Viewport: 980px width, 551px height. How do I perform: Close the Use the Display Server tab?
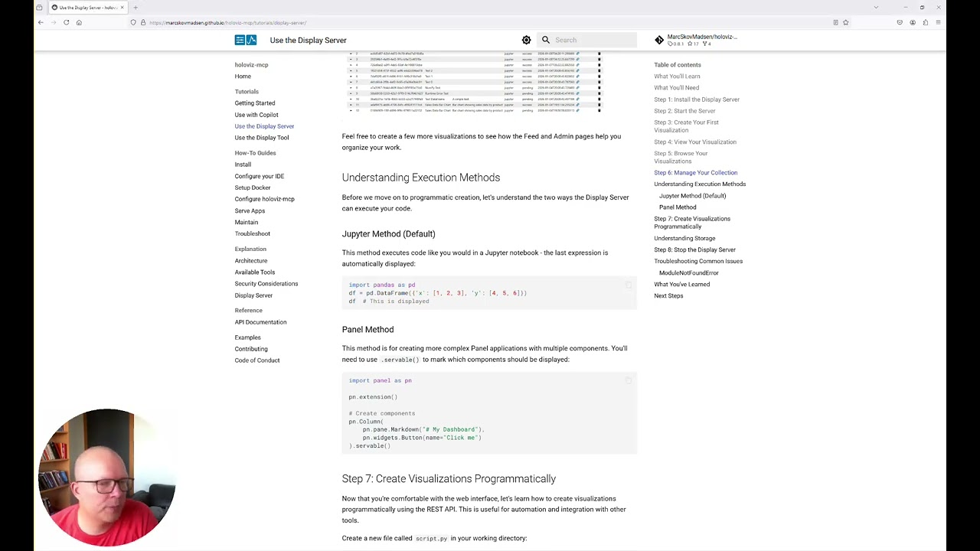point(122,8)
